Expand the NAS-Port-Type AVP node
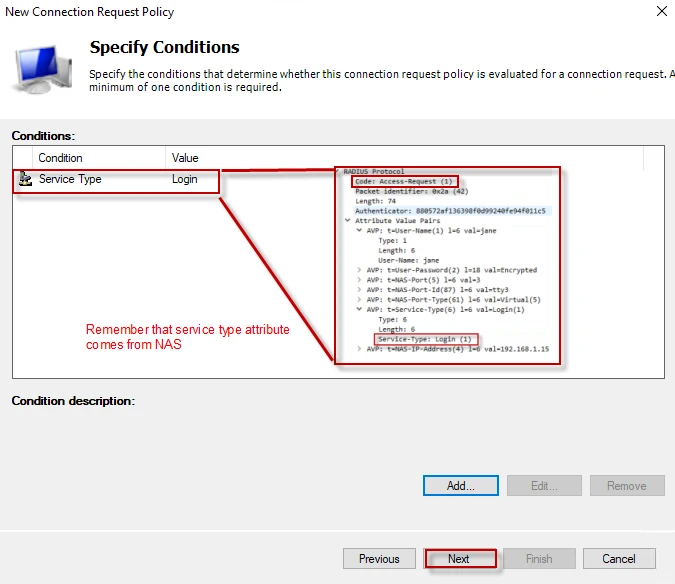This screenshot has height=584, width=675. click(x=359, y=299)
